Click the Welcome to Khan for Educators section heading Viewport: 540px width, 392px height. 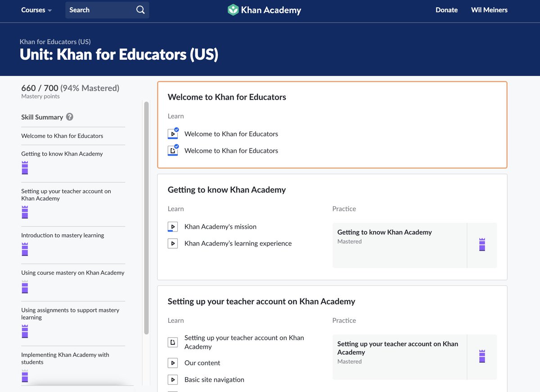pyautogui.click(x=227, y=97)
